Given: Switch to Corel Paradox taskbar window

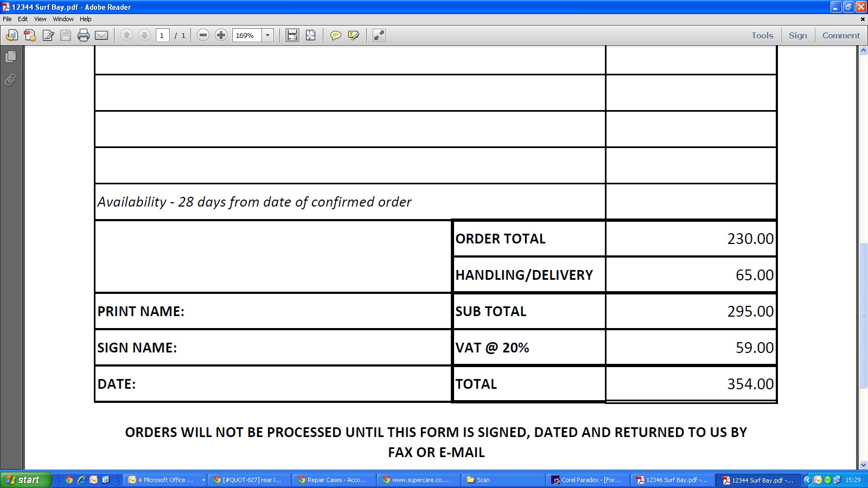Looking at the screenshot, I should (589, 480).
